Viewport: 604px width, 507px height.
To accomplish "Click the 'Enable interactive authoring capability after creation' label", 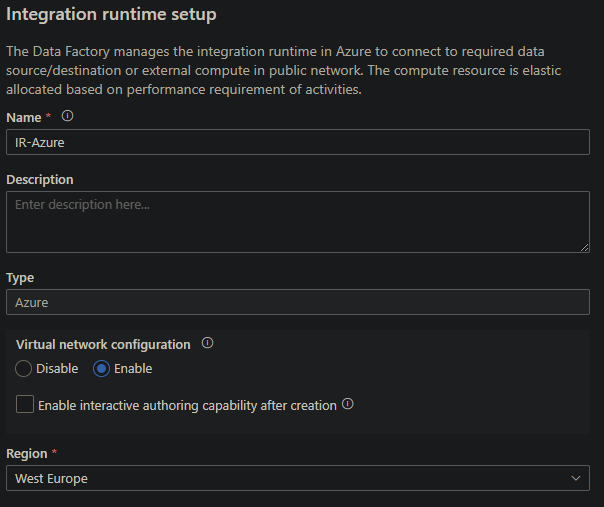I will (x=187, y=406).
